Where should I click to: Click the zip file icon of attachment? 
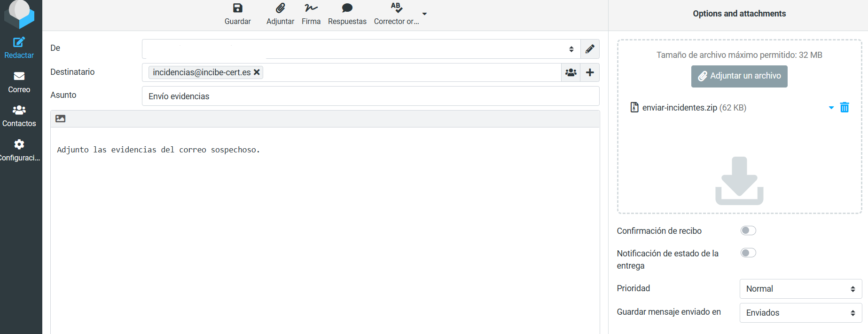coord(634,108)
